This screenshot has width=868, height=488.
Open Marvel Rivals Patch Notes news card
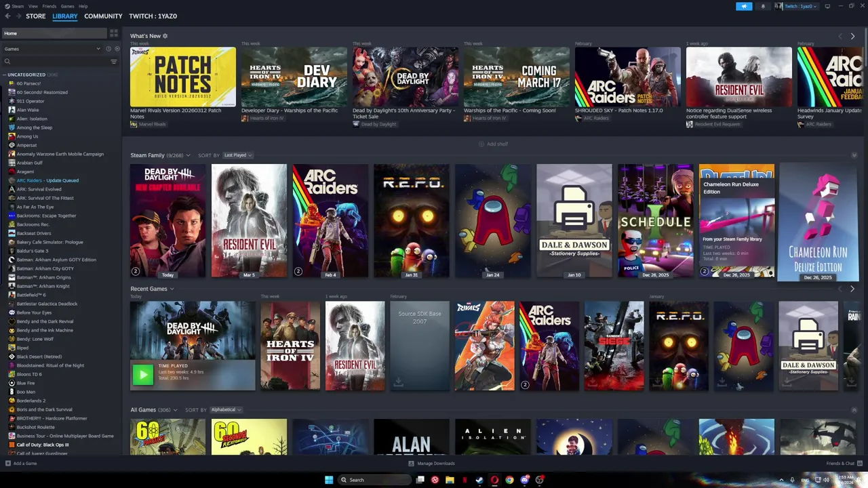[x=183, y=77]
